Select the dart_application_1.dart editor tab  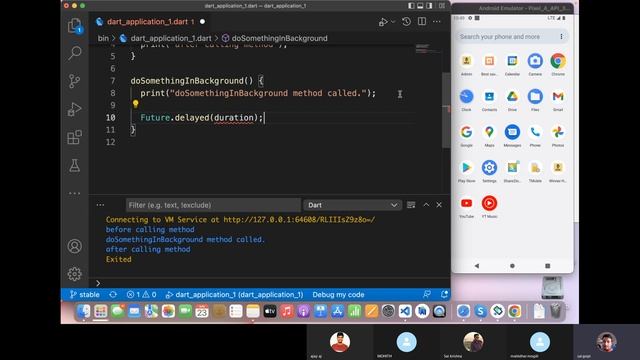click(x=150, y=22)
